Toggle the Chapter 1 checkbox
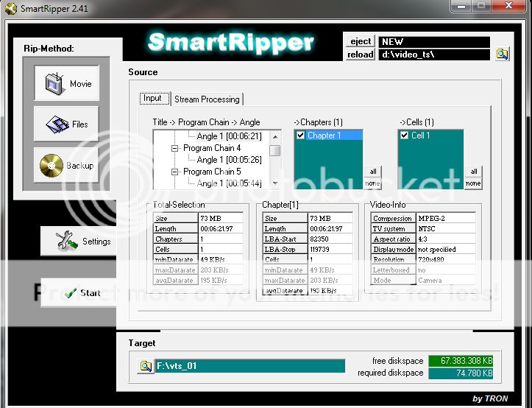Image resolution: width=532 pixels, height=408 pixels. coord(300,136)
